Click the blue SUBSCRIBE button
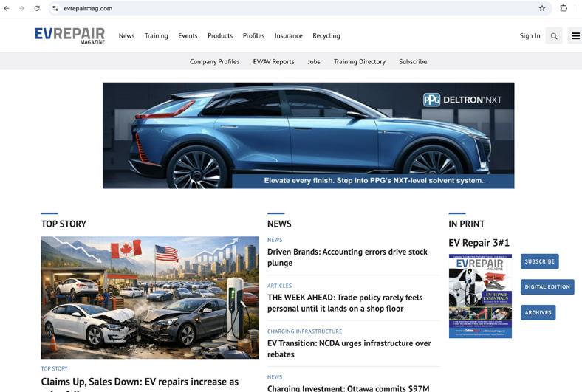Screen dimensions: 582x392 [540, 261]
